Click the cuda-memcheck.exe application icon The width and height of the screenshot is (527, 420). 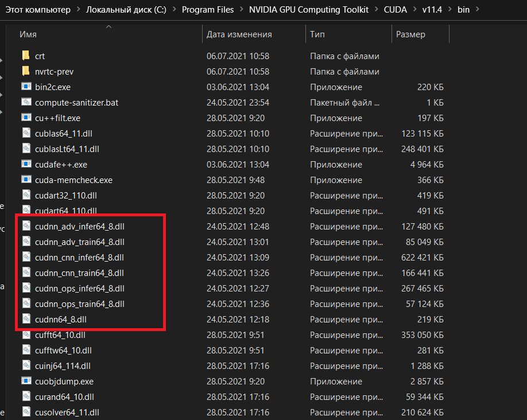[x=26, y=180]
